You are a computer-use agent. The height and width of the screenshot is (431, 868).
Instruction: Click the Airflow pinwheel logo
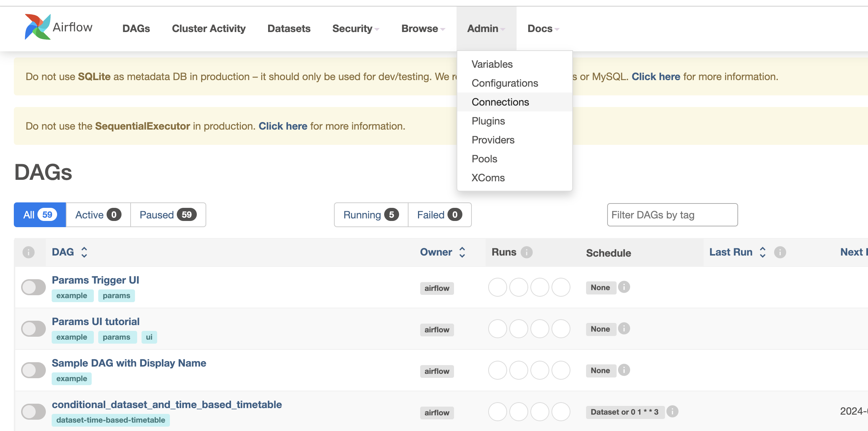[37, 27]
